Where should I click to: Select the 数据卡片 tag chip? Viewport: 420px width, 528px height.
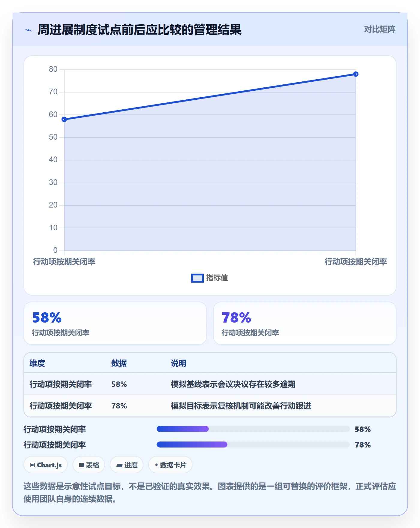pos(170,465)
